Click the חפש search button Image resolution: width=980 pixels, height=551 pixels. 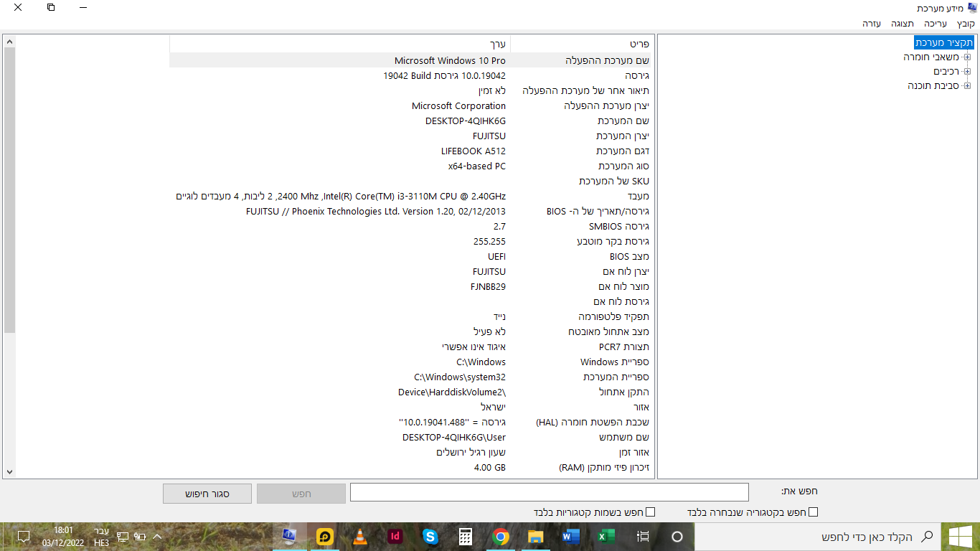pyautogui.click(x=301, y=494)
